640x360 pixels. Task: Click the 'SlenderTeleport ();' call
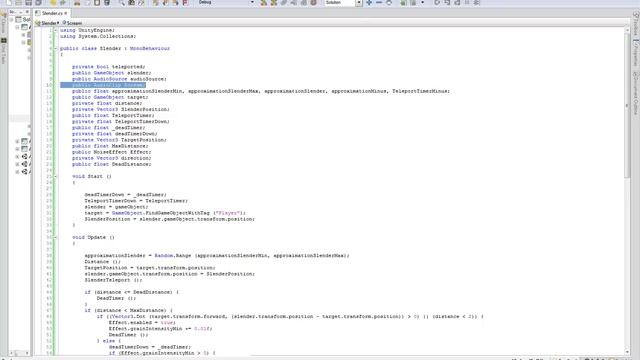[113, 280]
